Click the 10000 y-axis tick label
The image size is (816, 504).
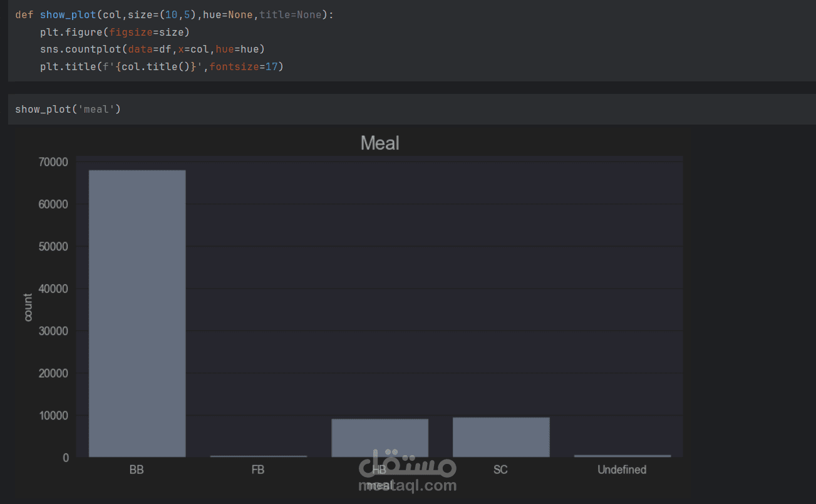53,416
